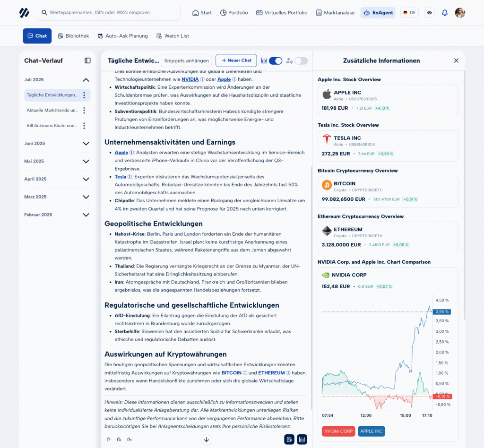Click the library snippet button at chat bottom
The image size is (484, 448).
click(x=289, y=439)
